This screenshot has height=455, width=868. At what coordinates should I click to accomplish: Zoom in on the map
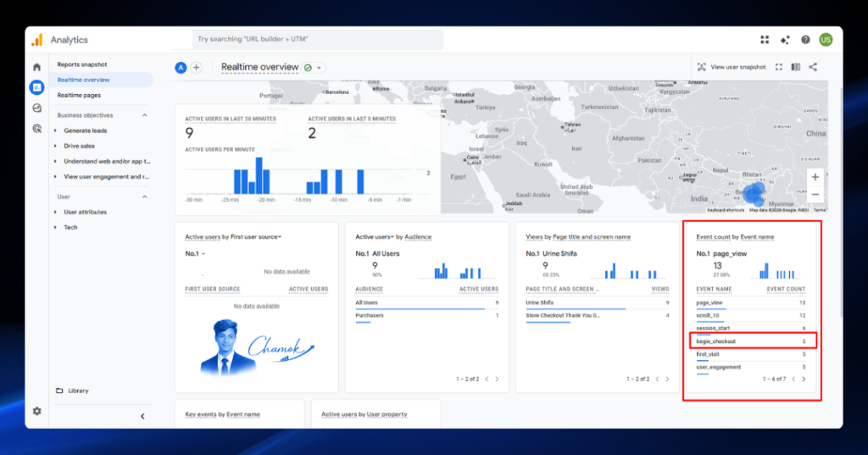click(x=815, y=177)
